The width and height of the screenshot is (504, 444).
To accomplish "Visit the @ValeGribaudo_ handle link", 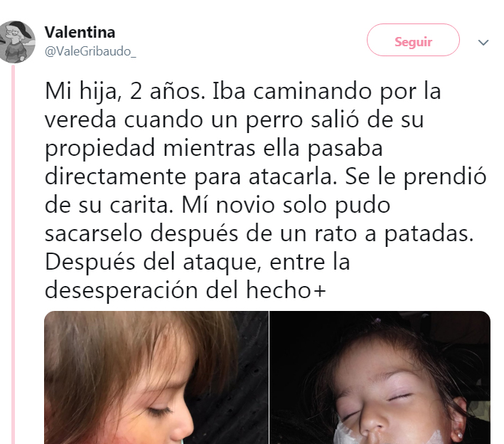I will click(x=90, y=51).
